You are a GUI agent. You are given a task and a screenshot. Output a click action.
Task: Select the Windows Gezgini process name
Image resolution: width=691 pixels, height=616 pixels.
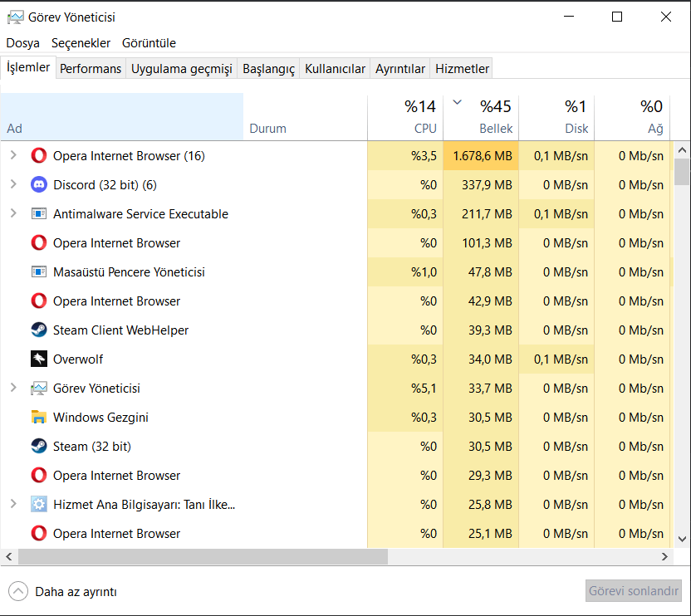(x=100, y=418)
